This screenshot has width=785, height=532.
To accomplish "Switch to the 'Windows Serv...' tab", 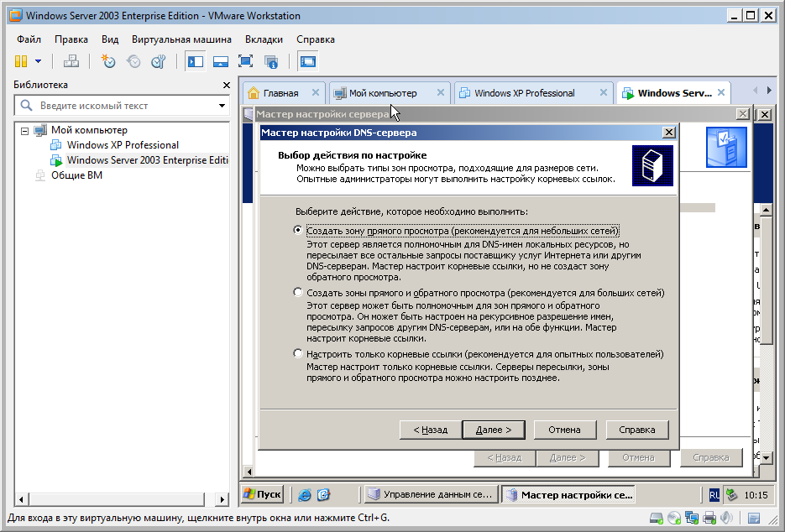I will pyautogui.click(x=674, y=93).
